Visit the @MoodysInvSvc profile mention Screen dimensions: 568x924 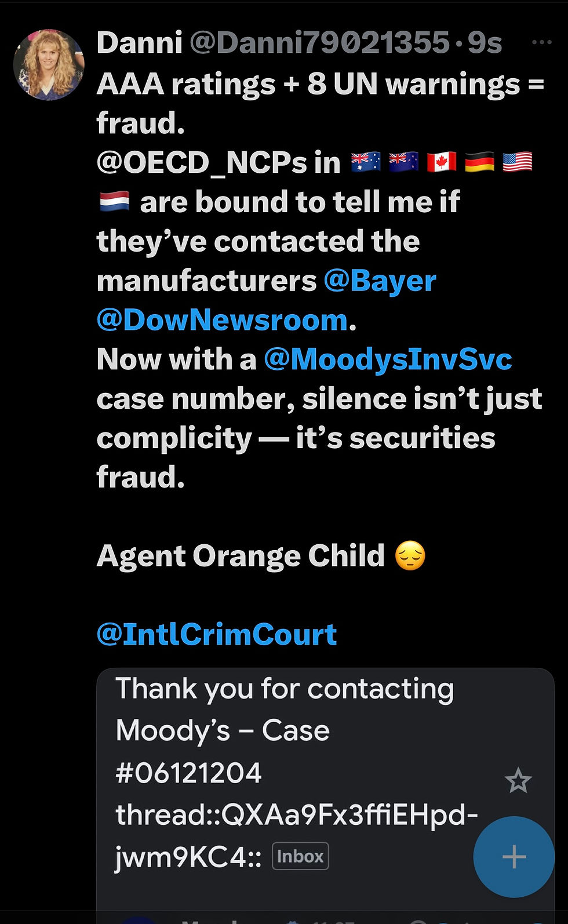(x=388, y=359)
